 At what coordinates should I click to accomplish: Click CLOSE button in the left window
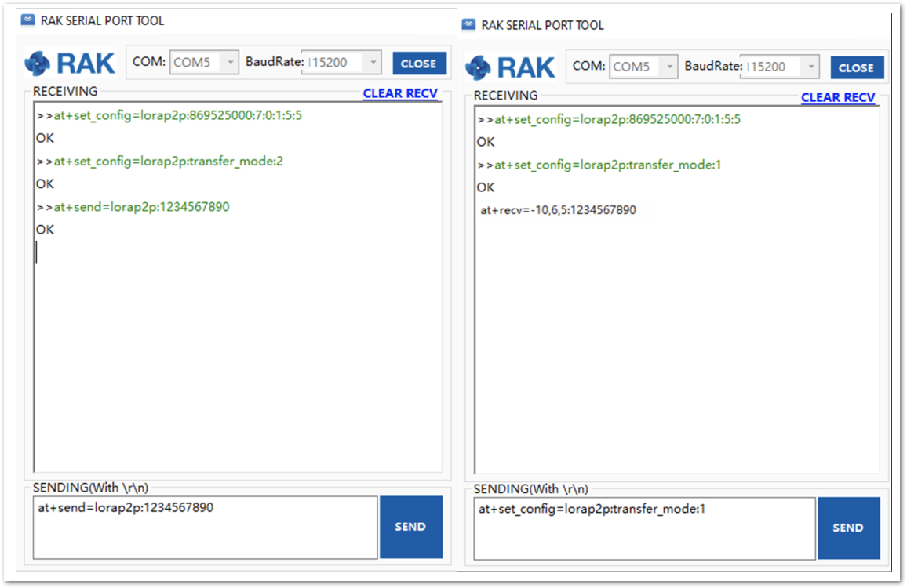point(420,63)
